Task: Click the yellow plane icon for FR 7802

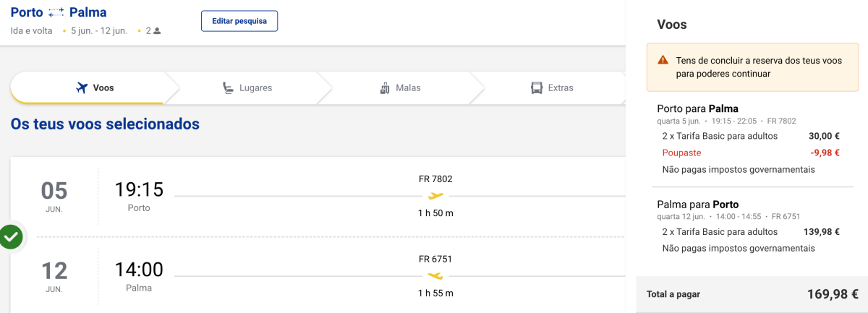Action: click(435, 196)
